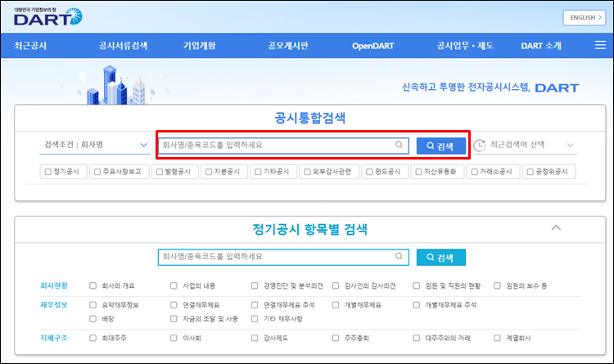Click blue 검색 button in 공시통합검색
This screenshot has width=614, height=364.
click(x=441, y=146)
